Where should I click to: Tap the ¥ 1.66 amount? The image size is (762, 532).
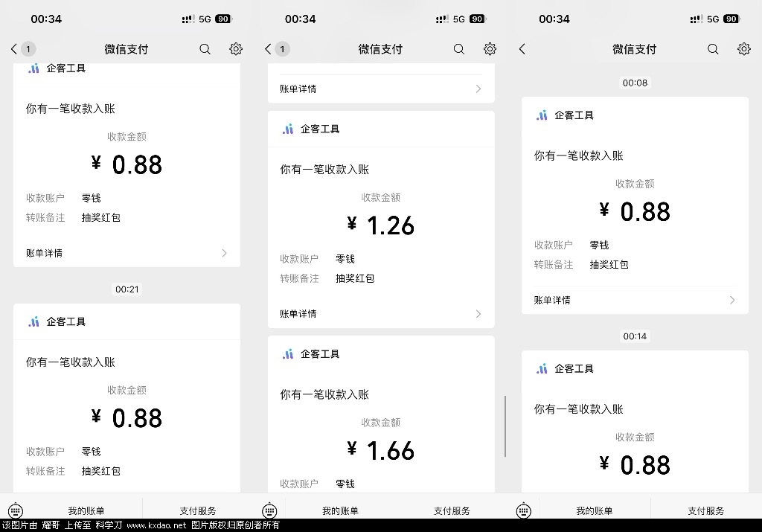click(380, 450)
